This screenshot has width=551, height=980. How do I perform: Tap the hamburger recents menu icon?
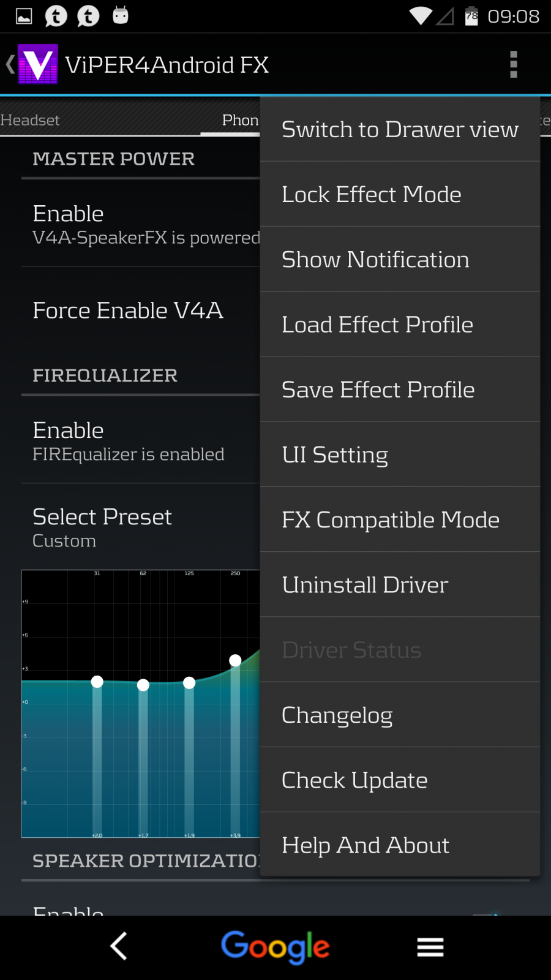pos(430,947)
